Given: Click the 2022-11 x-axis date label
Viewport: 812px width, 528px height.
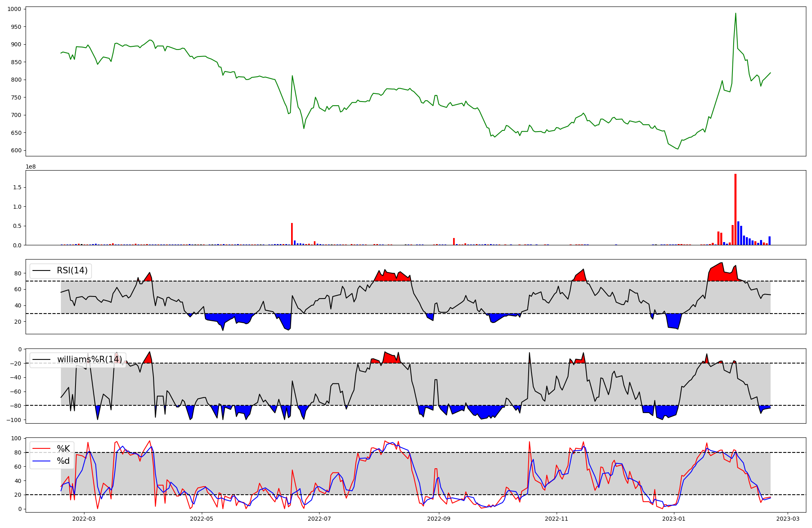Looking at the screenshot, I should 556,519.
